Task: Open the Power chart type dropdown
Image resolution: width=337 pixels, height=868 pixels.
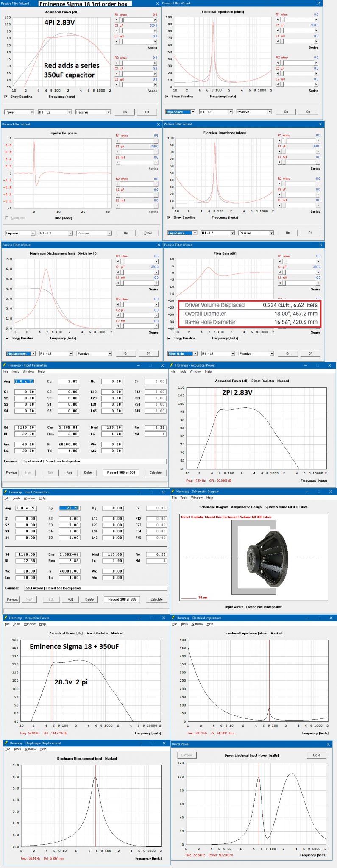Action: (x=19, y=112)
